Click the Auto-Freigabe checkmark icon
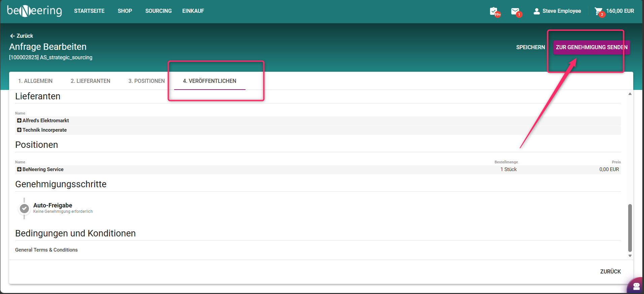Screen dimensions: 644x294 (24, 209)
